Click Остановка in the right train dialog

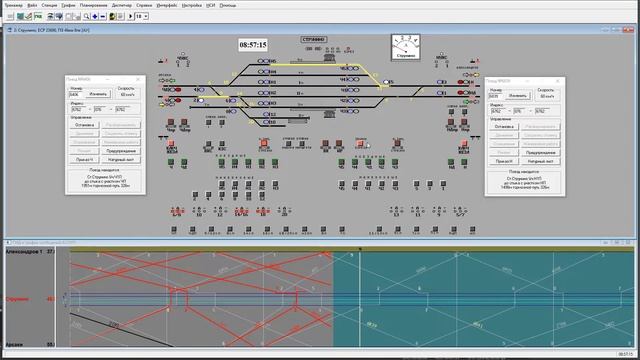[504, 127]
